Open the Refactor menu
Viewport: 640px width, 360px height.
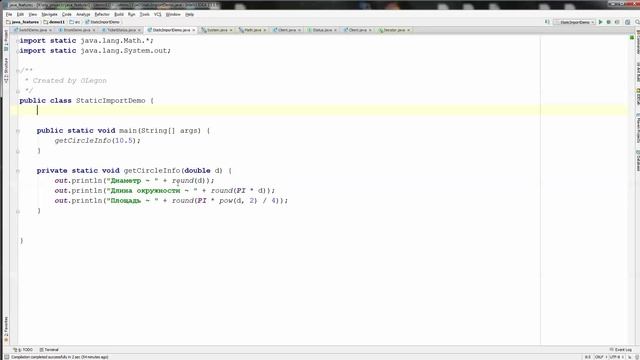click(102, 14)
